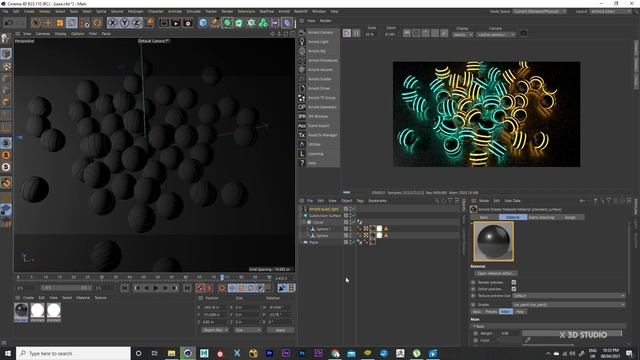Collapse the Cloner tree node
Viewport: 640px width, 360px height.
[304, 222]
